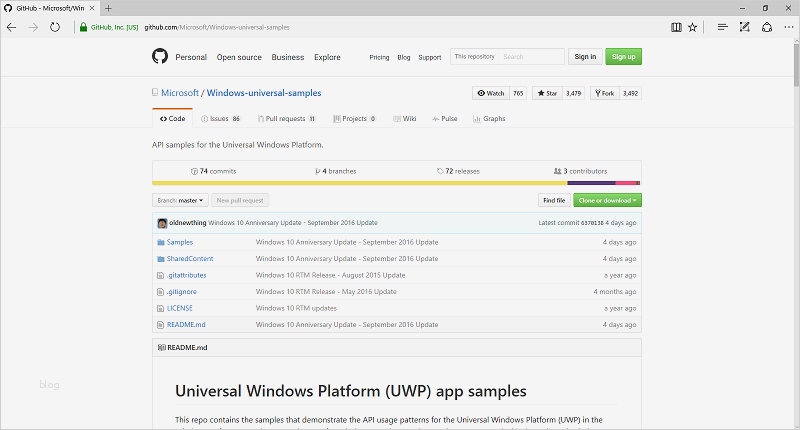Switch to the Issues tab
This screenshot has width=800, height=430.
219,118
